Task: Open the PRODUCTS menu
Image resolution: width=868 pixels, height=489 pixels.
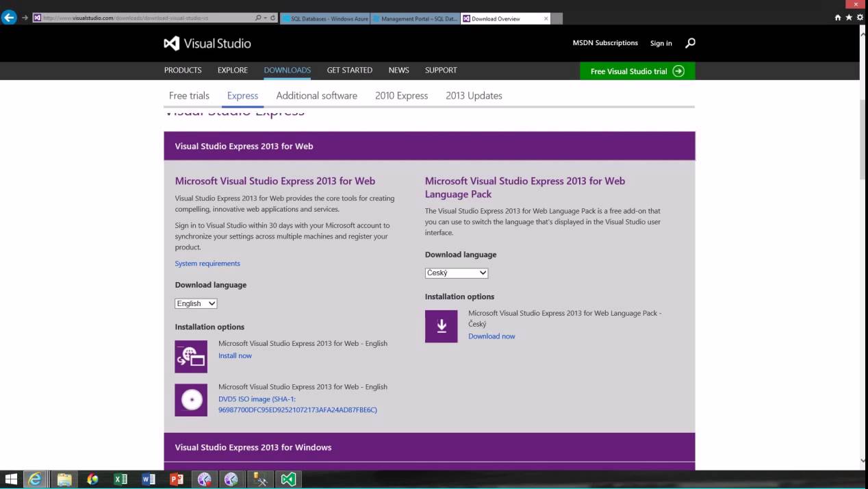Action: [x=183, y=70]
